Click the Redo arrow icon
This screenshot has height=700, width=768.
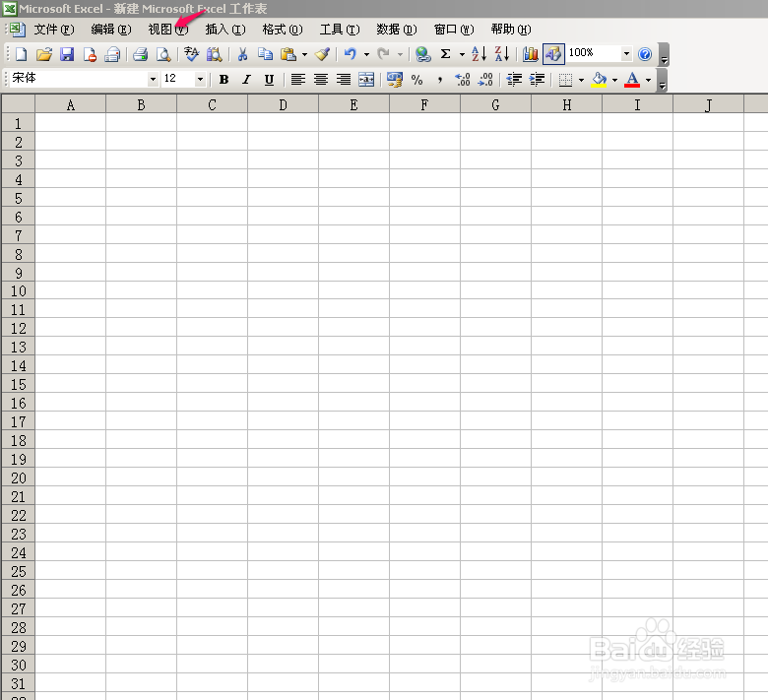coord(384,54)
